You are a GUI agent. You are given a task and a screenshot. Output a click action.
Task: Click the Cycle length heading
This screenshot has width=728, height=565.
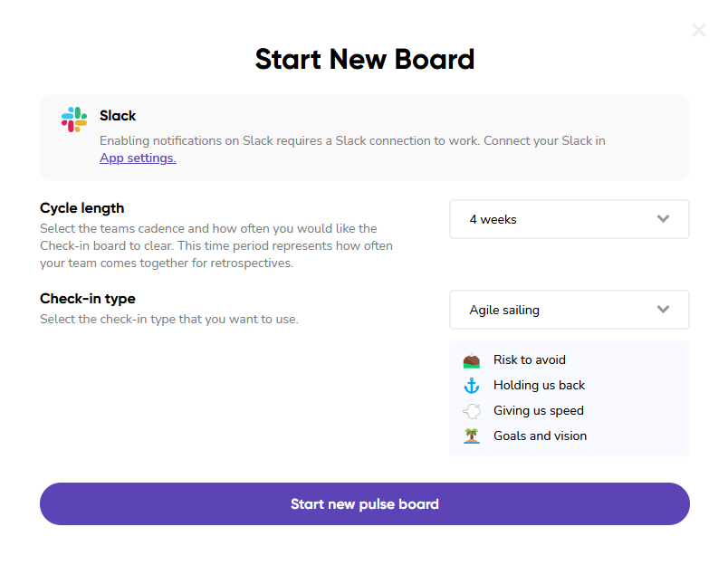[82, 208]
